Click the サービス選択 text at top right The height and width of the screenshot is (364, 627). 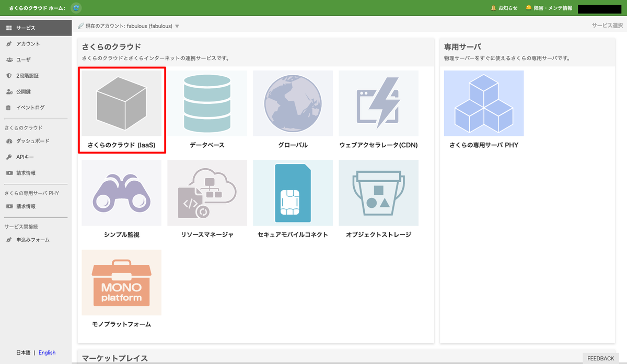[607, 25]
